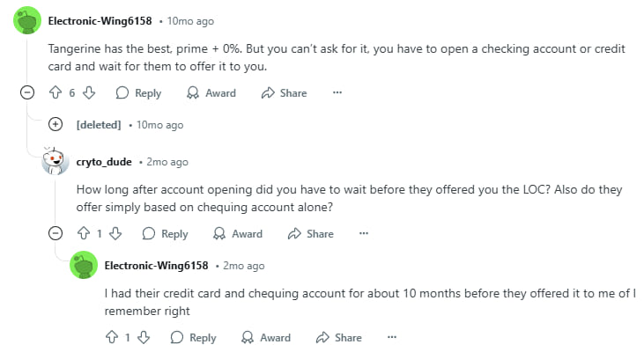The image size is (644, 352).
Task: Collapse cryto_dude's comment thread
Action: 56,233
